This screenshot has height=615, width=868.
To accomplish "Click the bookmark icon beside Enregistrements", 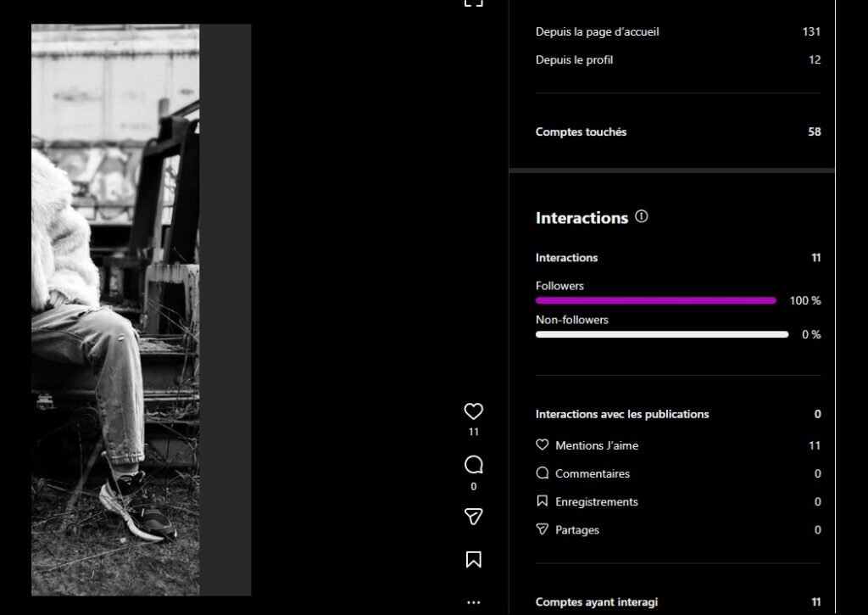I will tap(542, 501).
